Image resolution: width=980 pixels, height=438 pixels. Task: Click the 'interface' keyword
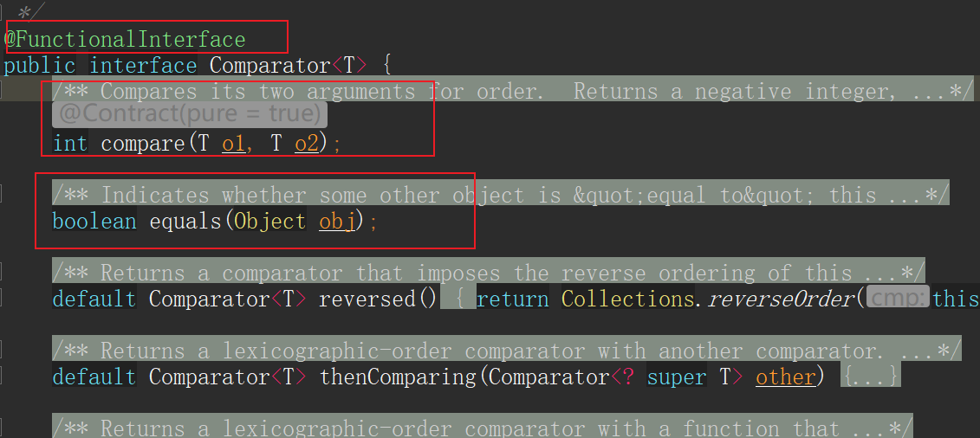pos(143,66)
